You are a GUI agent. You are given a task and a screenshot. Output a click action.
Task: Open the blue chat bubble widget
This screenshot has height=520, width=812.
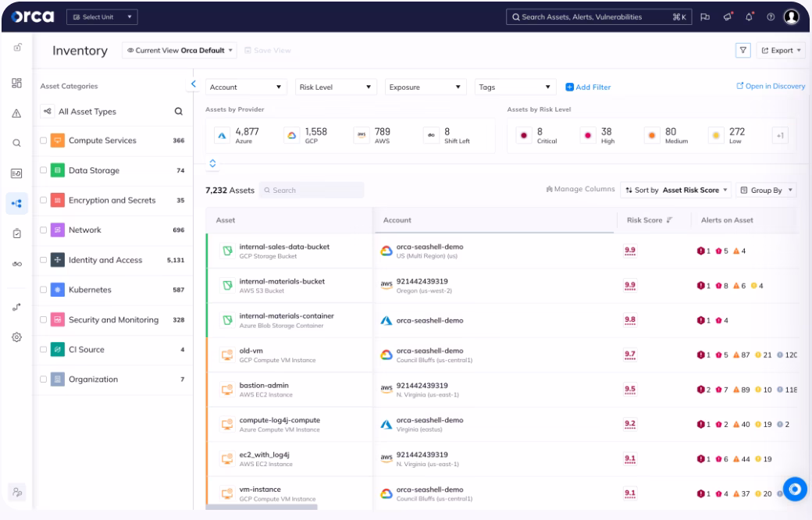pyautogui.click(x=795, y=490)
